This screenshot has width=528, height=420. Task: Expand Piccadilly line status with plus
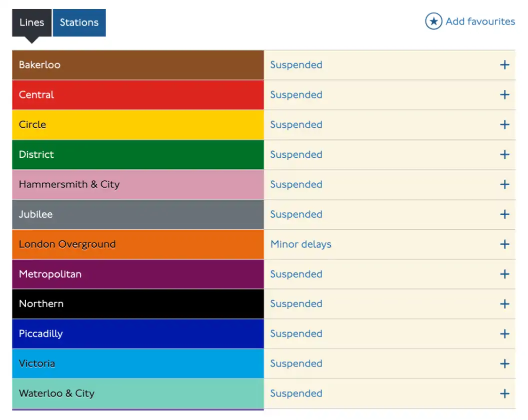[504, 334]
